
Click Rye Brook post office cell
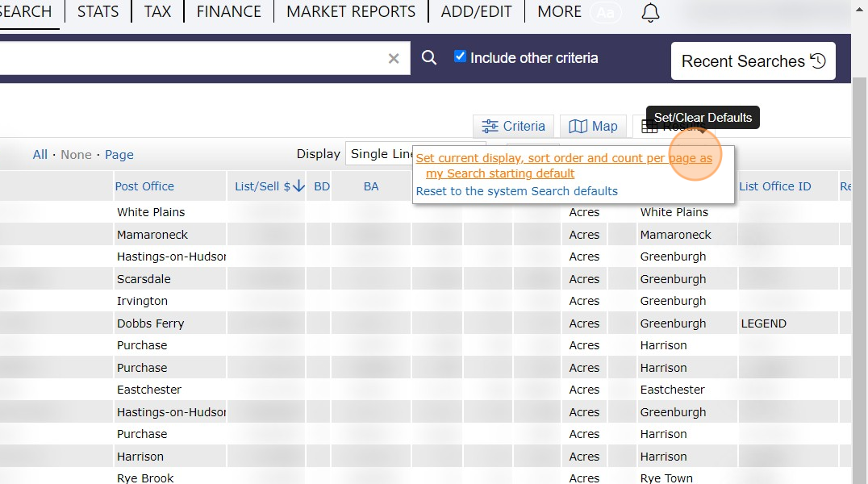[x=145, y=478]
